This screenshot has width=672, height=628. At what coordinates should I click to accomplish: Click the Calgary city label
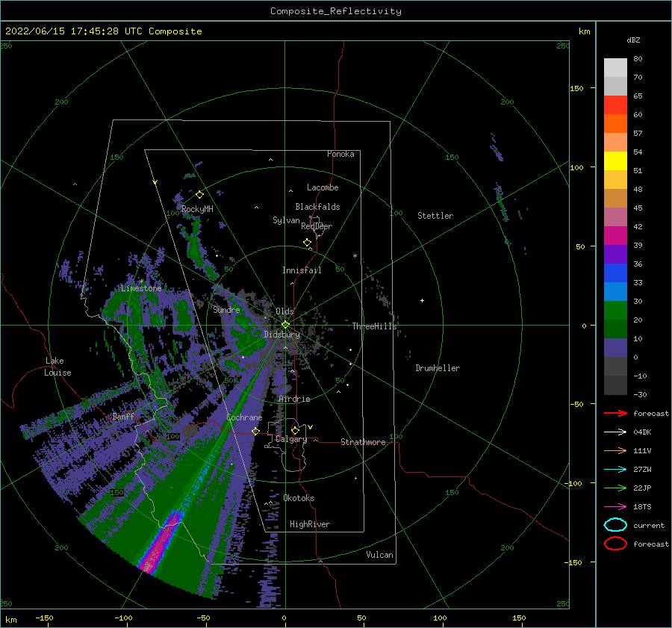(291, 439)
